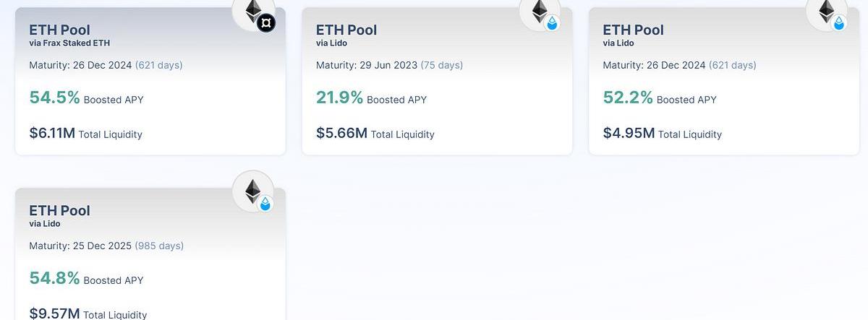Select the 21.9% Boosted APY value
The height and width of the screenshot is (320, 868).
pos(339,98)
